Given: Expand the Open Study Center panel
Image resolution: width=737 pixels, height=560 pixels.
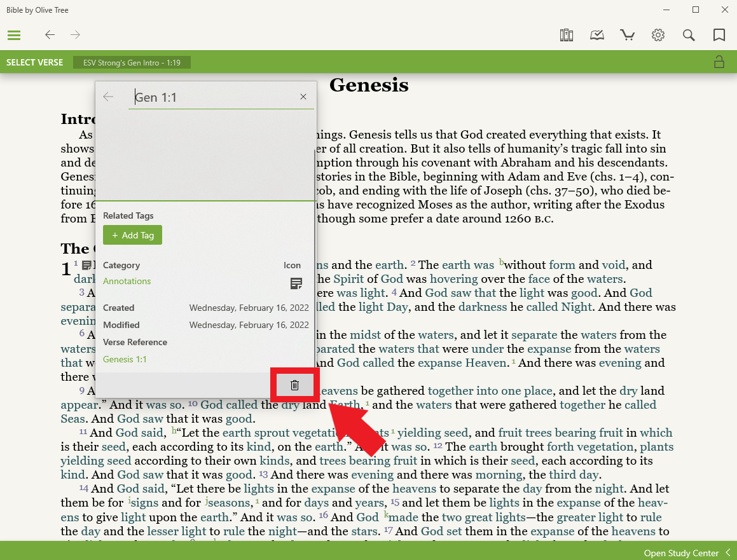Looking at the screenshot, I should coord(687,553).
